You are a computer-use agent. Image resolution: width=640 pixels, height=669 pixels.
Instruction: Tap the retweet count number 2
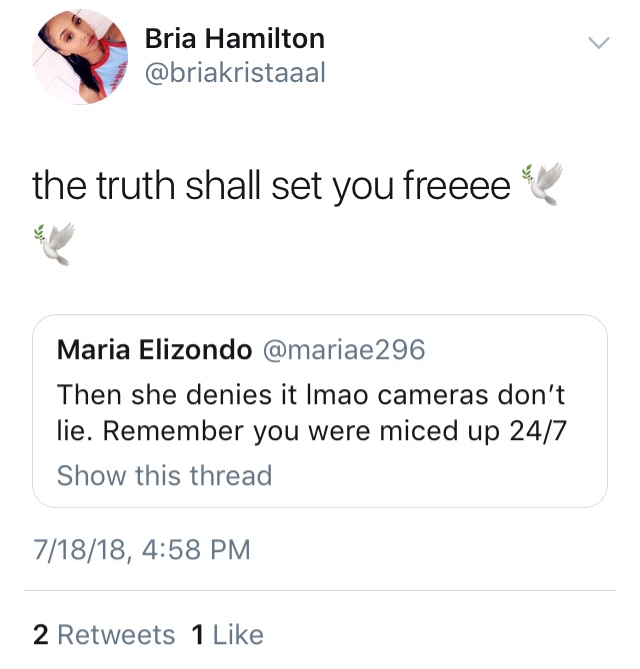click(41, 635)
